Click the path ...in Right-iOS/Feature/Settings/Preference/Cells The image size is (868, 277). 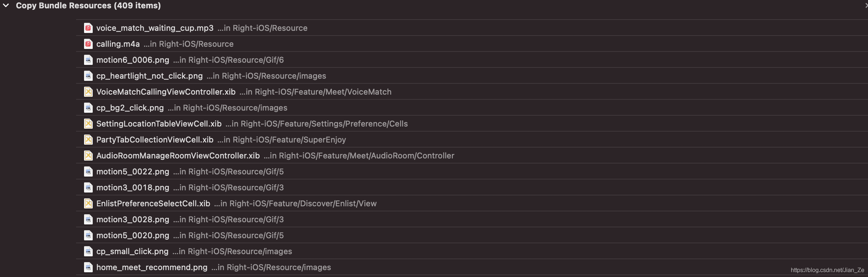click(x=317, y=124)
